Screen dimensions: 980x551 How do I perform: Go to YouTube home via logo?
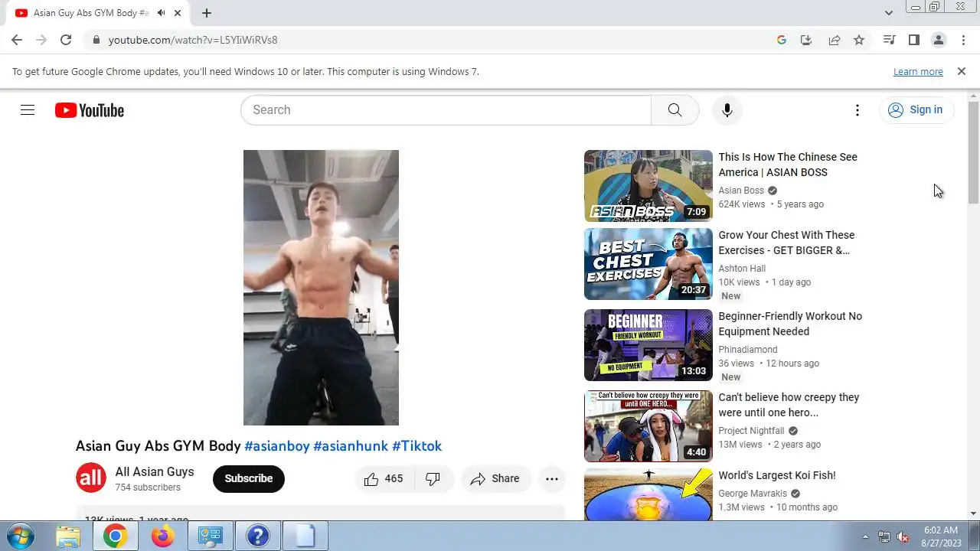click(89, 110)
